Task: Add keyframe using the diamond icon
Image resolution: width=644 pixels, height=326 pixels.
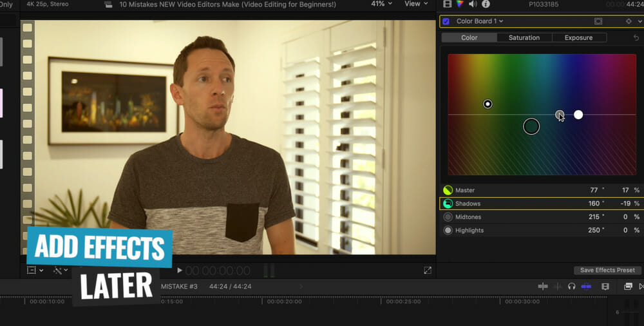Action: click(x=629, y=21)
